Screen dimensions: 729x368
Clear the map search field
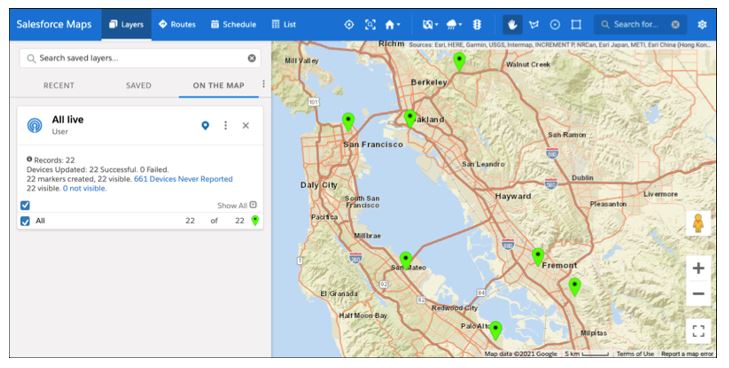[x=676, y=25]
